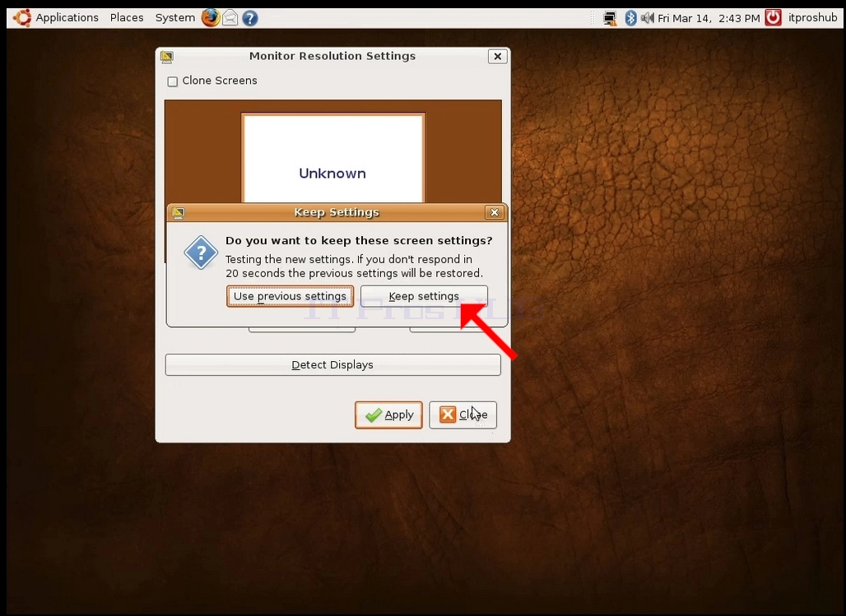Image resolution: width=846 pixels, height=616 pixels.
Task: Click the Close button with X icon
Action: tap(463, 415)
